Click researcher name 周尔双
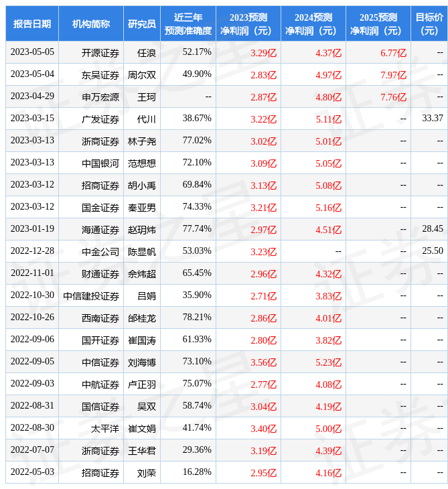The width and height of the screenshot is (448, 489). (x=142, y=75)
